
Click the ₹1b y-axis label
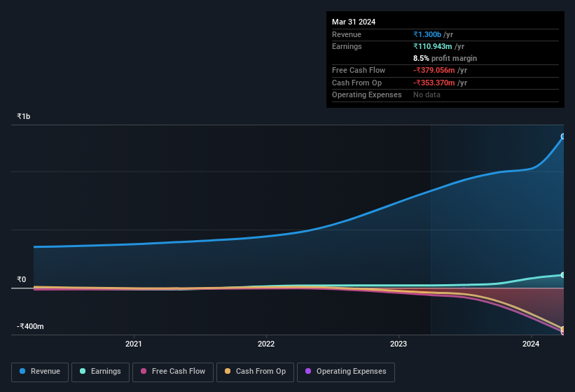[24, 116]
